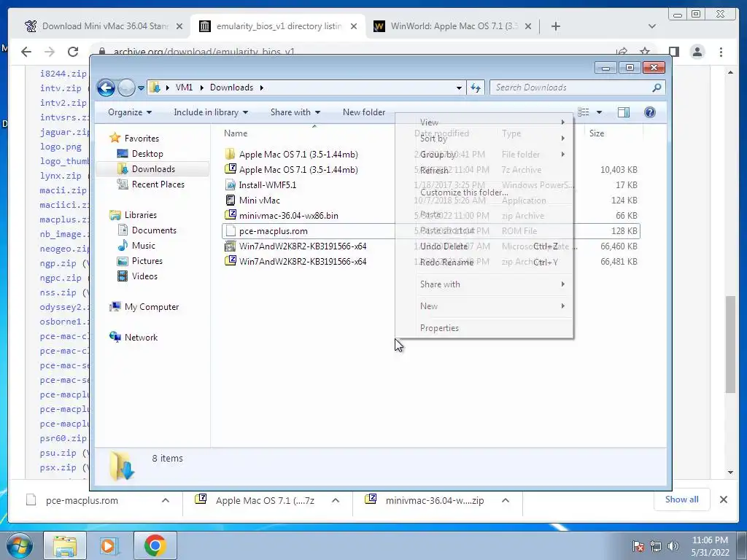Image resolution: width=747 pixels, height=560 pixels.
Task: Switch to WinWorld Apple Mac OS tab
Action: pos(452,26)
